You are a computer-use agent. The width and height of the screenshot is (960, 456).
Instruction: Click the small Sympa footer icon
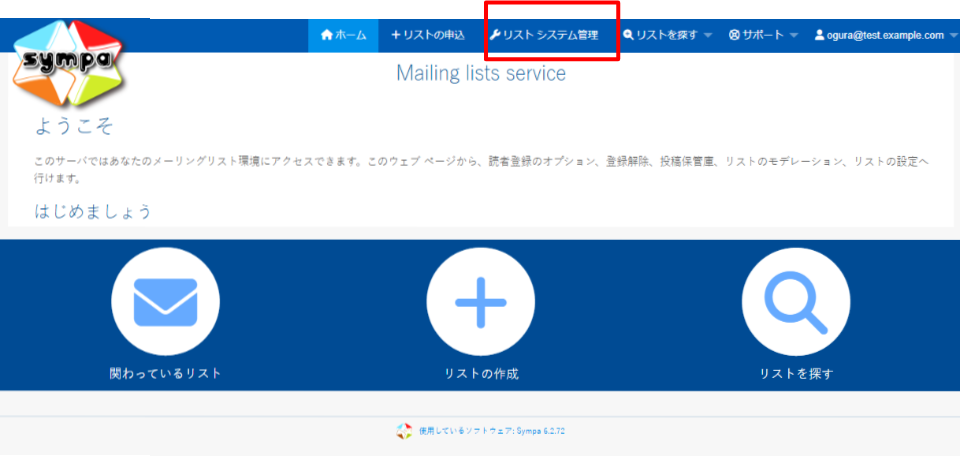[x=403, y=431]
